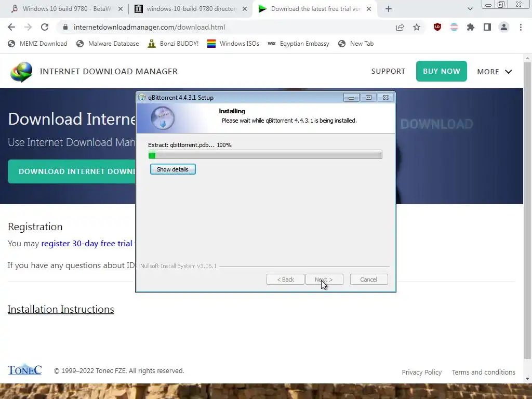
Task: Click the scrollbar down arrow
Action: pyautogui.click(x=528, y=379)
